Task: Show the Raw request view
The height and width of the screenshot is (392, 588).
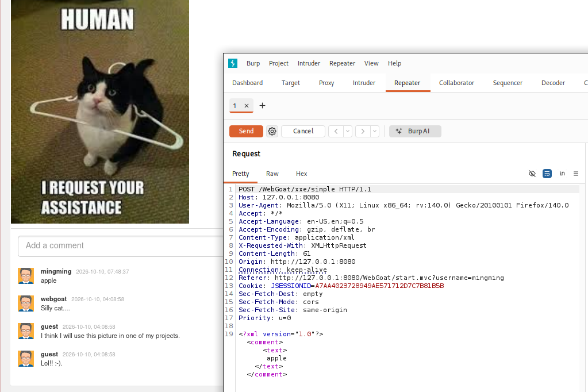Action: (x=272, y=174)
